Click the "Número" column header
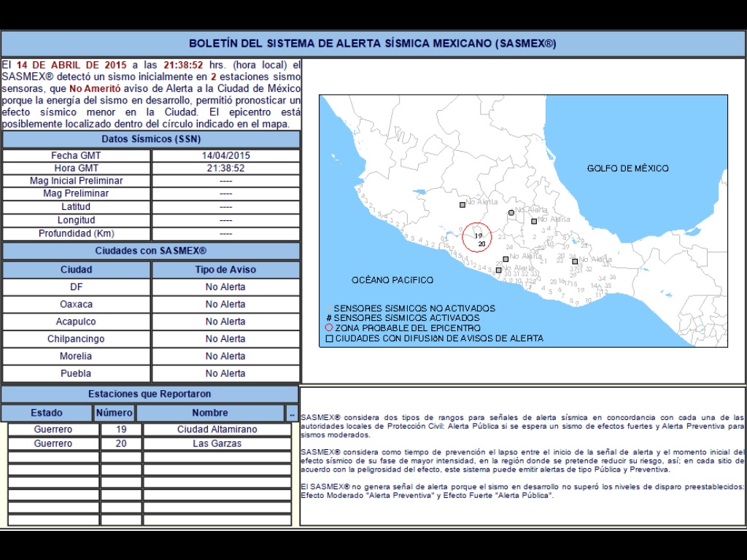747x560 pixels. coord(115,413)
